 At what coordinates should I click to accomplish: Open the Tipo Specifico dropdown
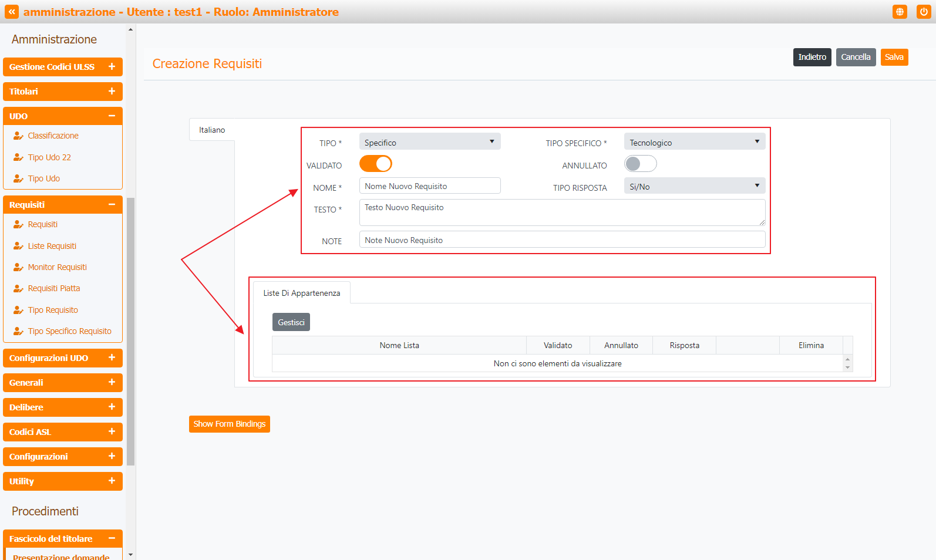694,142
